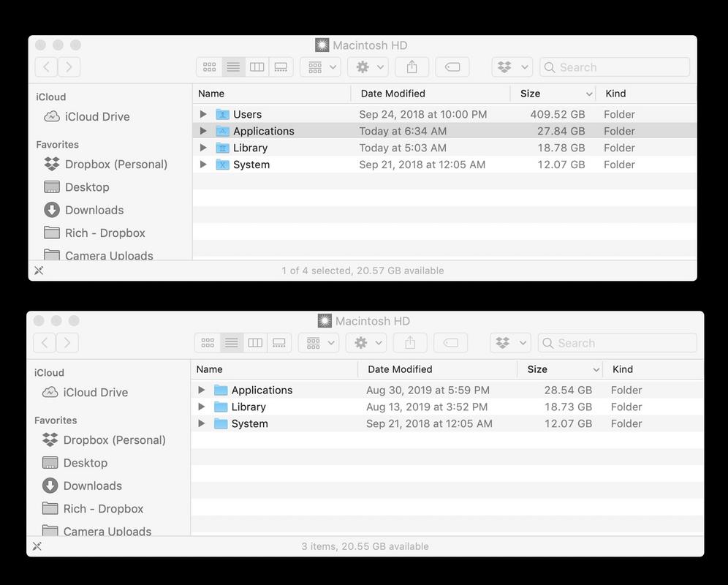728x585 pixels.
Task: Expand System folder in top window
Action: coord(203,165)
